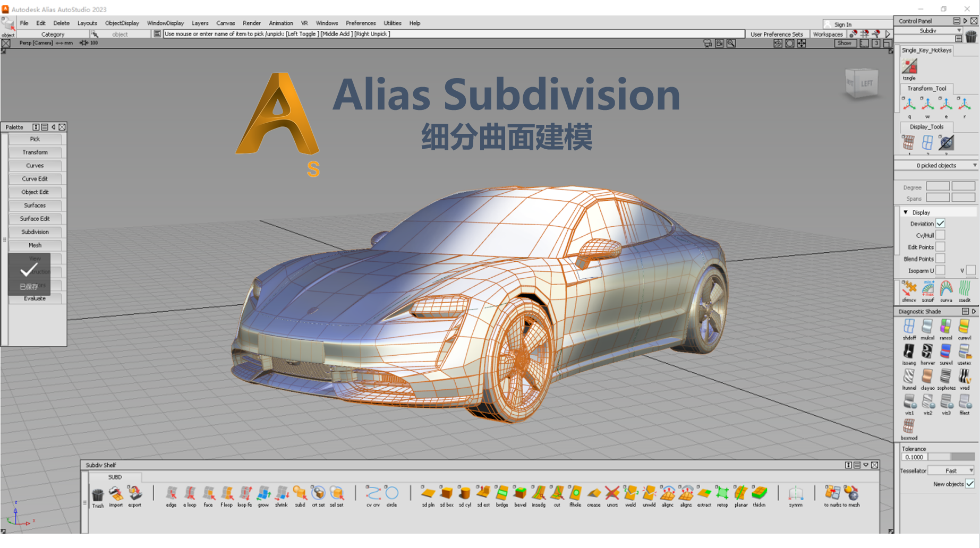
Task: Open the Tessellator dropdown set to Fast
Action: click(952, 470)
